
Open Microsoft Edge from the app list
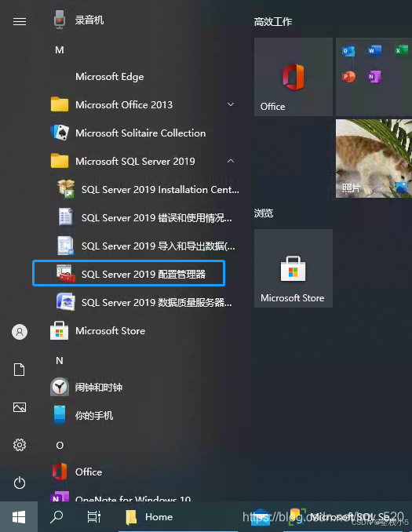110,77
